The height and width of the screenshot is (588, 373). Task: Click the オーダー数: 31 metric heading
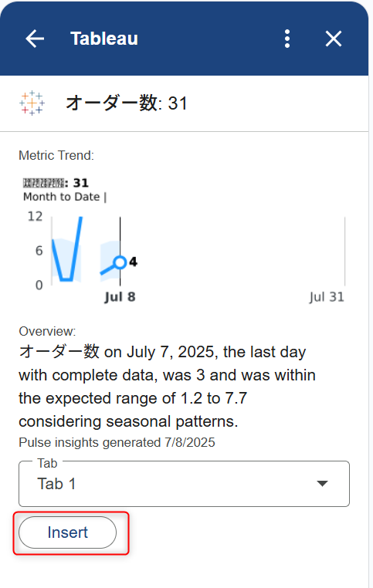point(127,103)
